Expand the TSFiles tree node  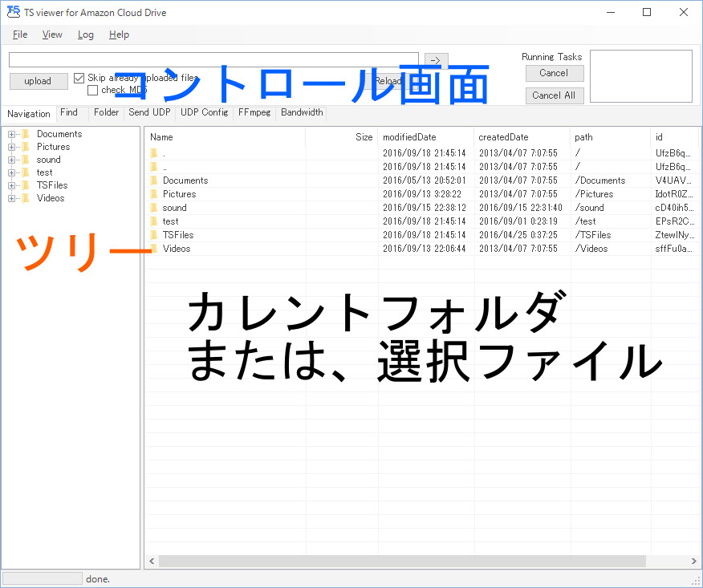click(11, 185)
